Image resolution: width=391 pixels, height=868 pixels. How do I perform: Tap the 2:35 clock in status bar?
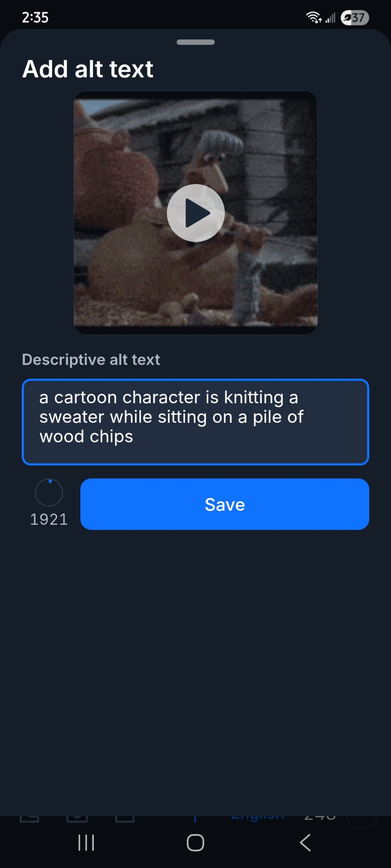(x=35, y=17)
